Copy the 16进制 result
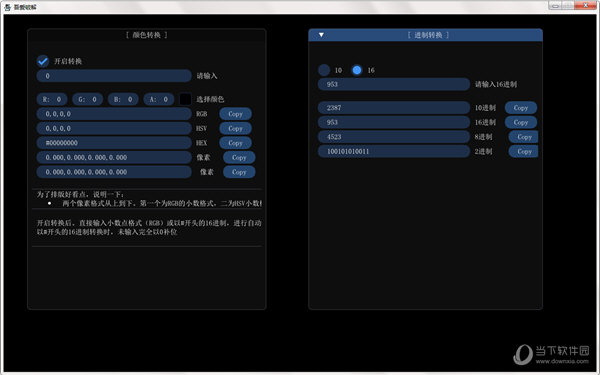 point(521,122)
